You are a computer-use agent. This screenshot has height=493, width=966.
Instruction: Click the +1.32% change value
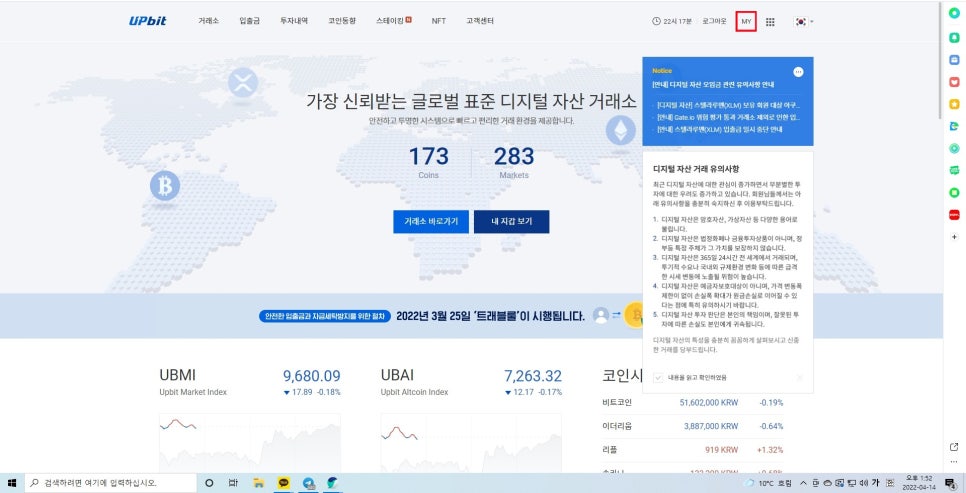[x=770, y=449]
